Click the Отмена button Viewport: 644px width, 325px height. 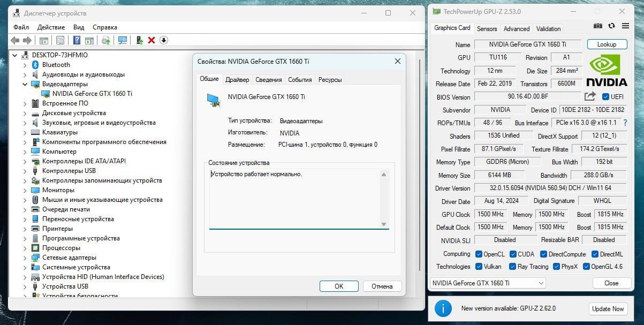tap(382, 286)
